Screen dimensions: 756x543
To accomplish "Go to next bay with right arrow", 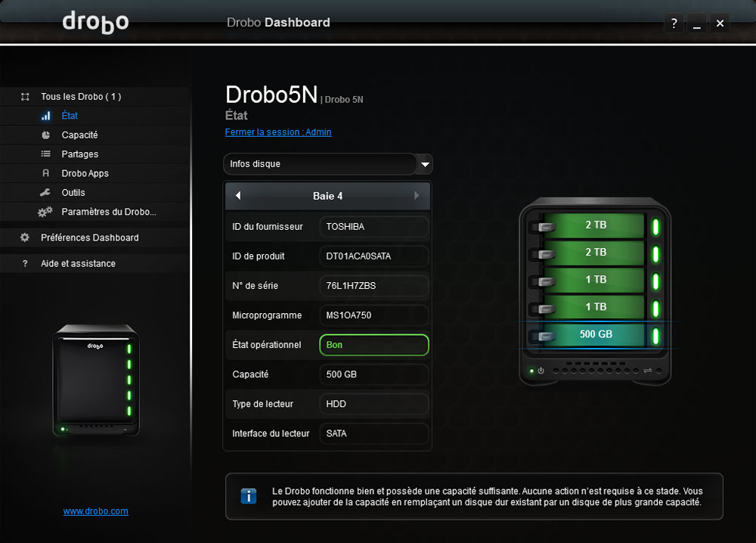I will [x=417, y=196].
